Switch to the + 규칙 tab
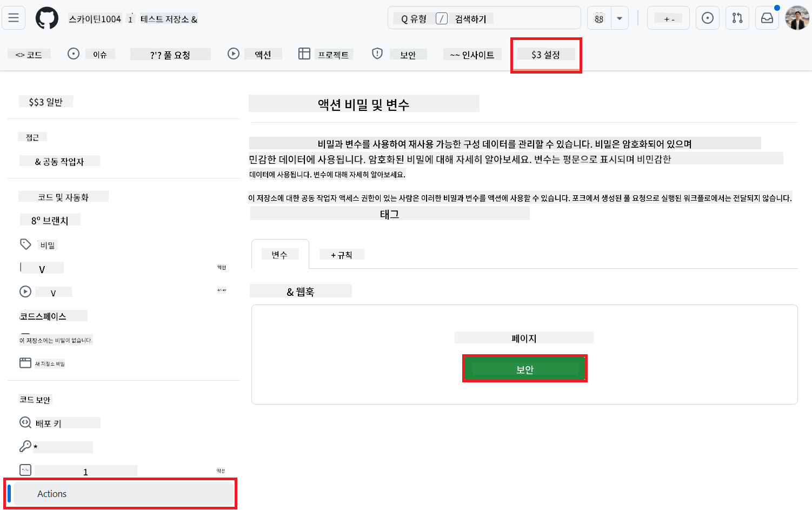Screen dimensions: 812x510 (342, 254)
